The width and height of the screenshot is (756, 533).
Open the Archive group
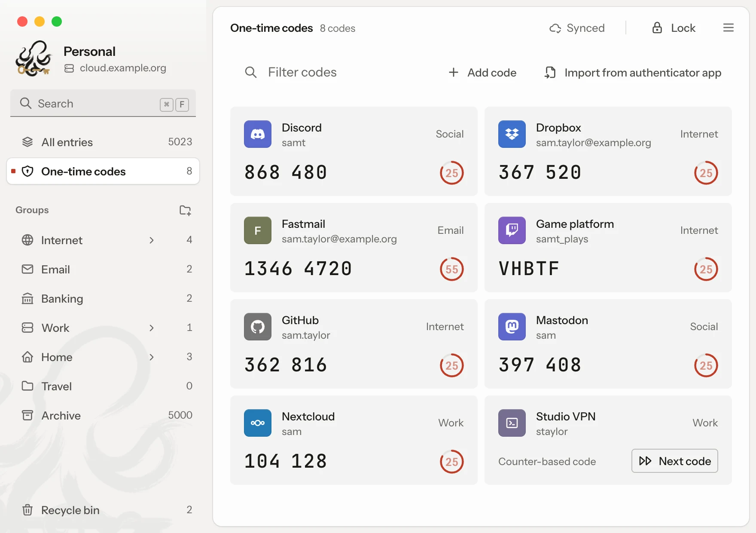pyautogui.click(x=103, y=416)
